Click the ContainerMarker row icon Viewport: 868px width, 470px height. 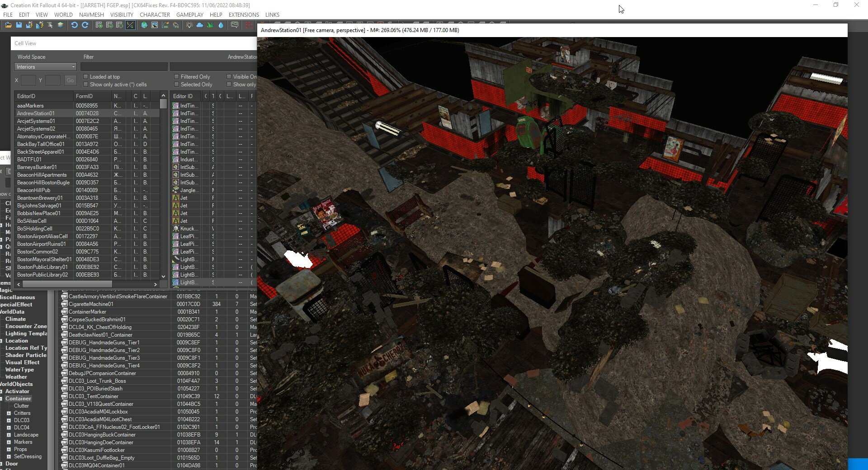[64, 312]
